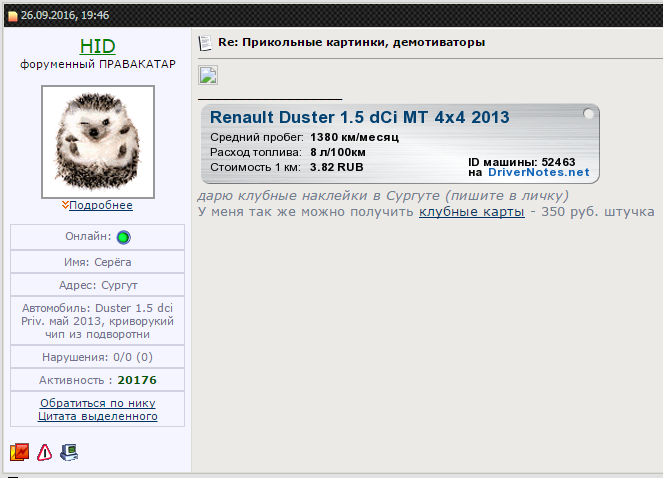Click the red warning triangle icon
The height and width of the screenshot is (478, 663).
point(44,452)
